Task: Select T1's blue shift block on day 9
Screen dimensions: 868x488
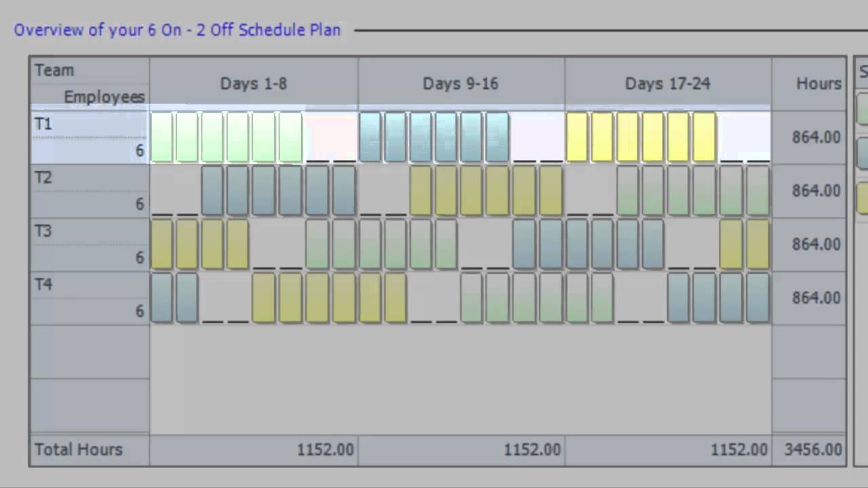Action: pyautogui.click(x=370, y=138)
